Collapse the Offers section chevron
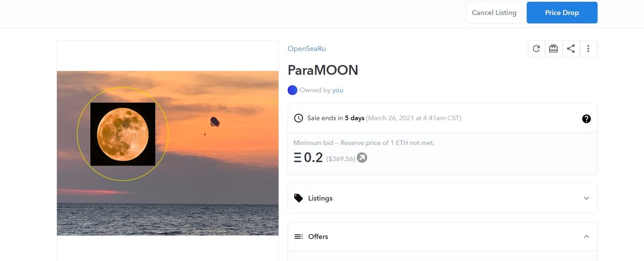Screen dimensions: 644x261 pyautogui.click(x=586, y=236)
